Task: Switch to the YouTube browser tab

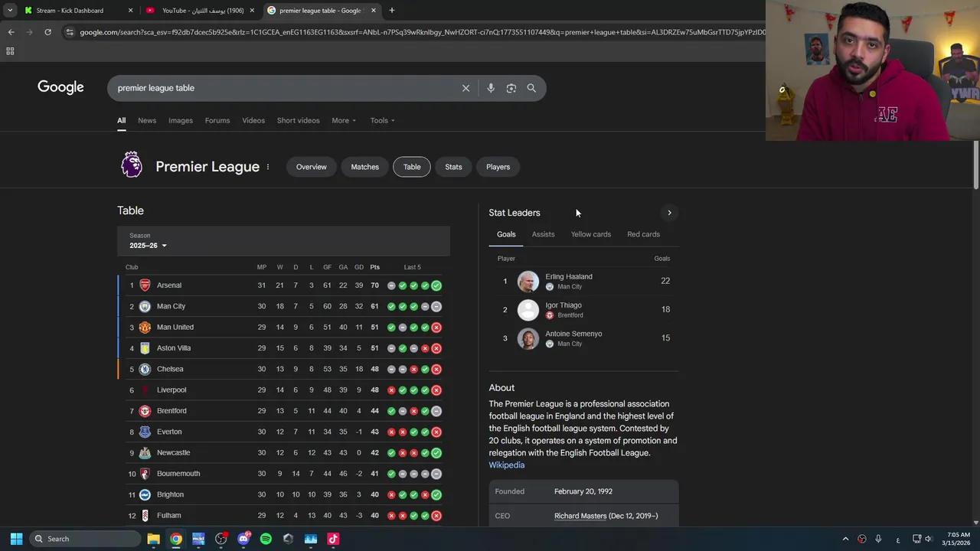Action: pos(199,11)
